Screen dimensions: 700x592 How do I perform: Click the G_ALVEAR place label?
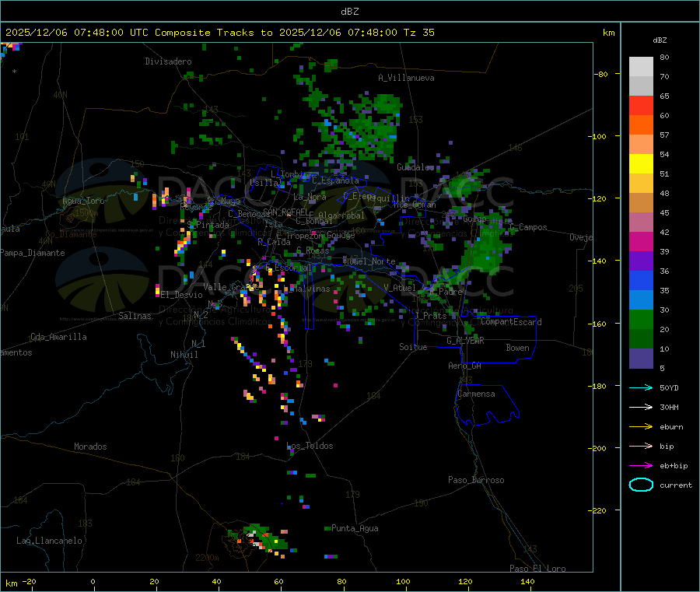465,341
